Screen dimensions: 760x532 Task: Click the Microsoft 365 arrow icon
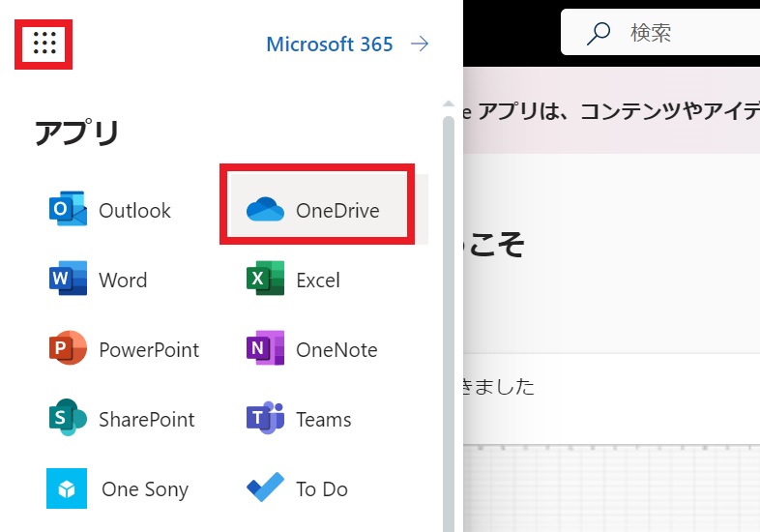[420, 44]
